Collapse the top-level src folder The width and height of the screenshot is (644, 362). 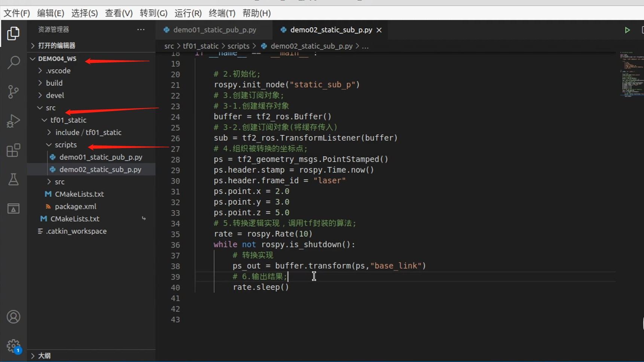[40, 108]
